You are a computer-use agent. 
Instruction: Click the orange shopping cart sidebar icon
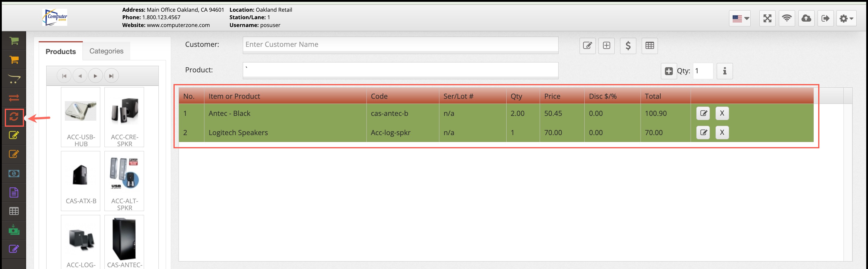pos(14,60)
